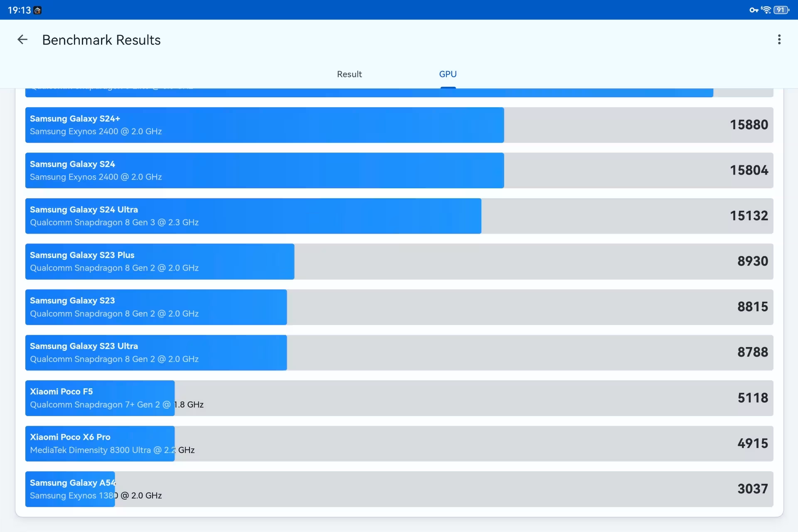Open the three-dot overflow menu
Viewport: 798px width, 532px height.
[779, 39]
